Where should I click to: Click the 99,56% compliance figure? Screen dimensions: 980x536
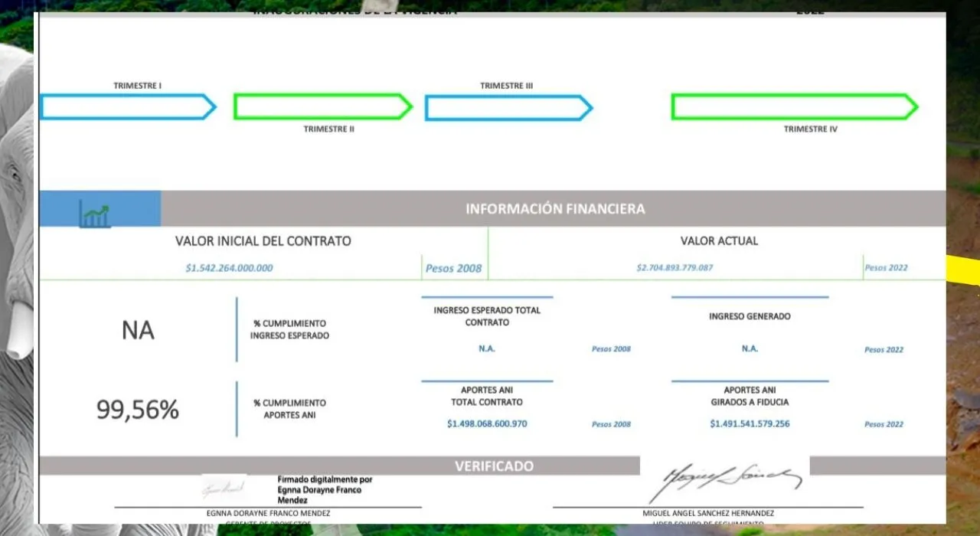click(x=138, y=410)
